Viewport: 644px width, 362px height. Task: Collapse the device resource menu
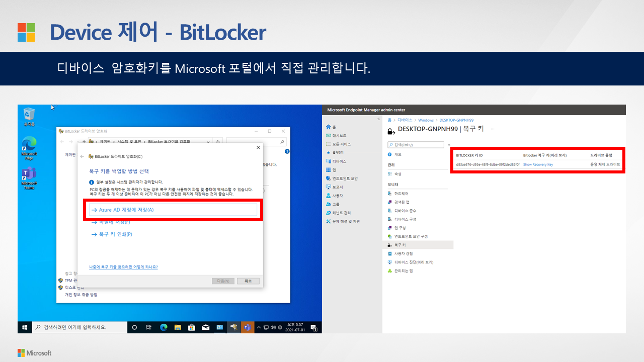click(x=449, y=145)
